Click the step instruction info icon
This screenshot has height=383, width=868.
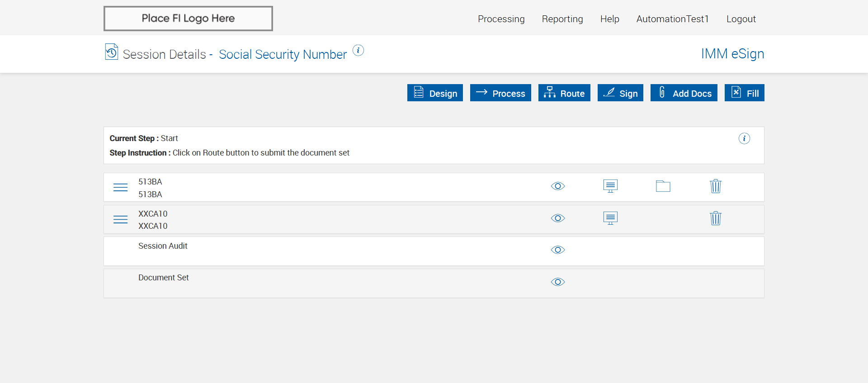click(x=744, y=138)
